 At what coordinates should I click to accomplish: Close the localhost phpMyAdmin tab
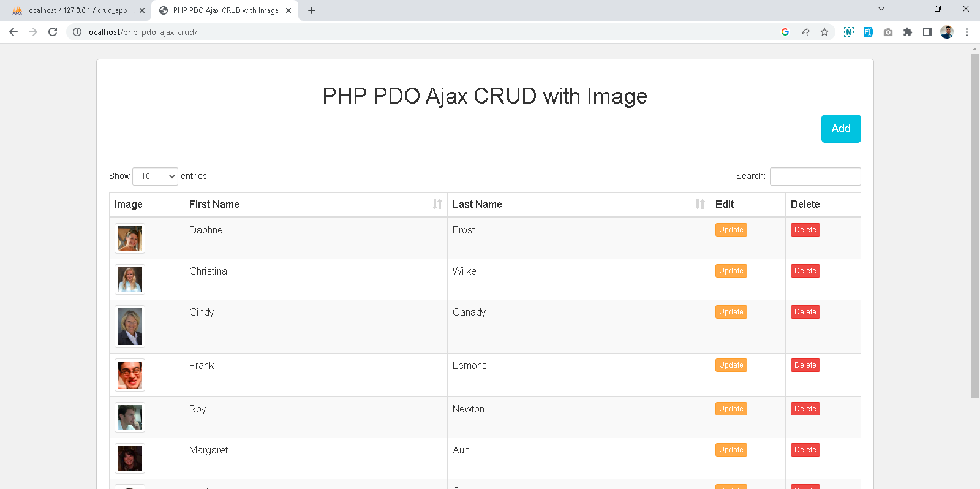click(x=142, y=10)
